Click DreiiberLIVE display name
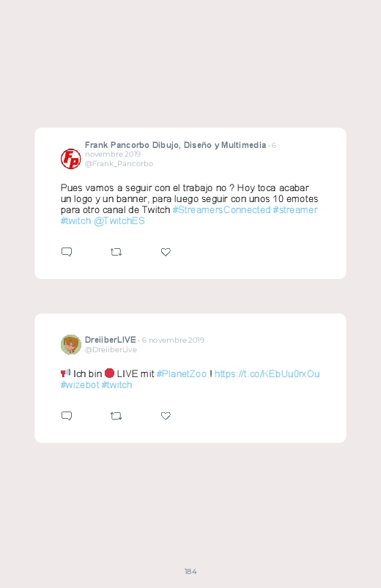 click(111, 340)
